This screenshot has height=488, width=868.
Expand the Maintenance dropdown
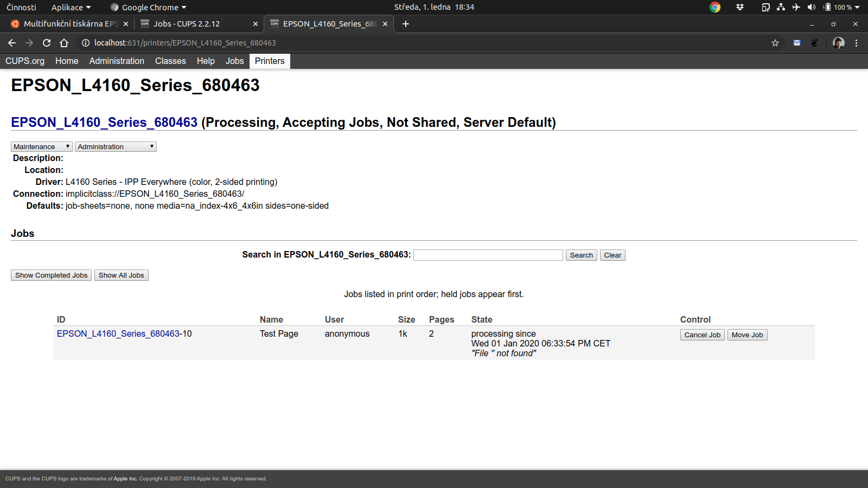tap(42, 146)
